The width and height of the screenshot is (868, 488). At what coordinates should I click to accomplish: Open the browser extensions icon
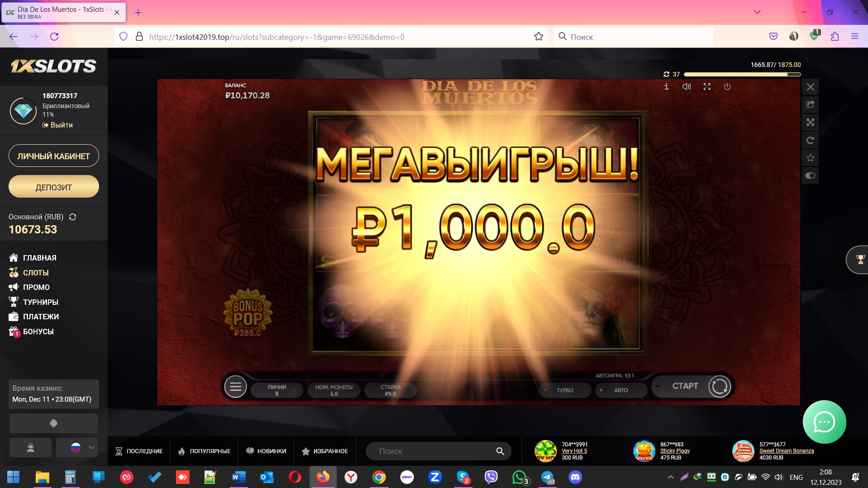tap(835, 37)
